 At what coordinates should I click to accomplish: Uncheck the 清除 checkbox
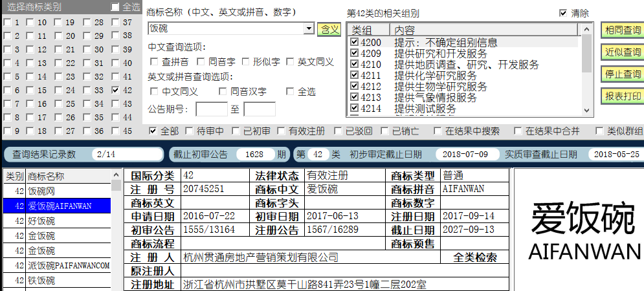[562, 13]
